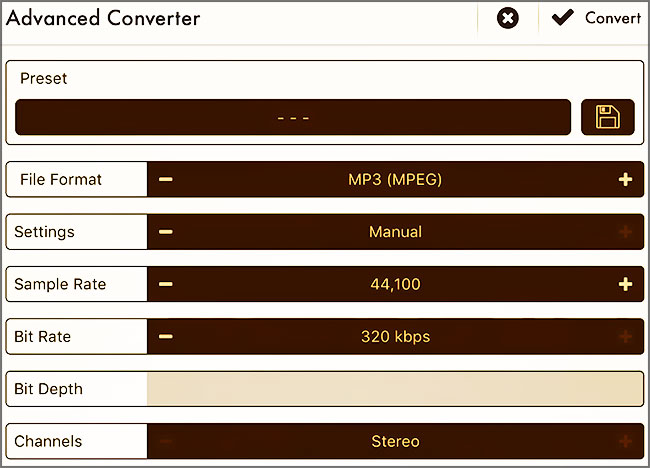Decrease File Format with minus icon
Screen dimensions: 650x468
click(166, 179)
